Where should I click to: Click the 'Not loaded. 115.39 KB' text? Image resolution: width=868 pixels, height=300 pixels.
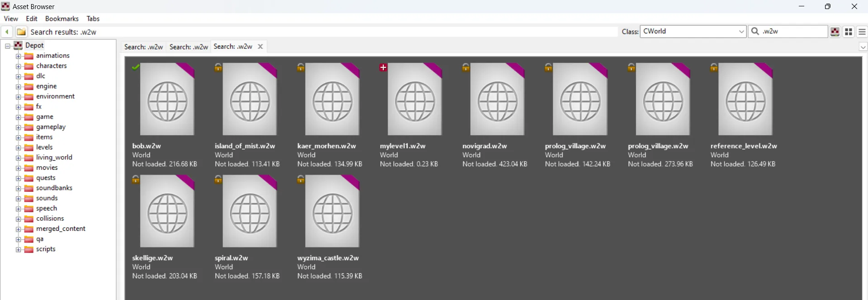(330, 276)
